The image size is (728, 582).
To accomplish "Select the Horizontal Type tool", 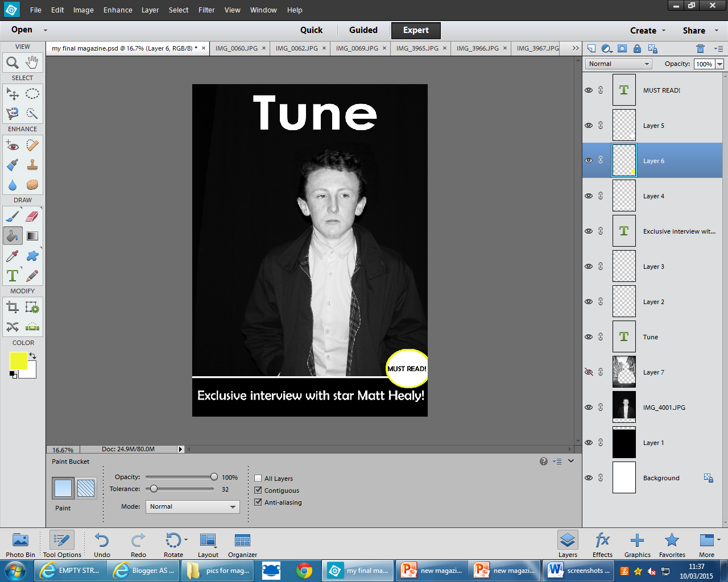I will (13, 276).
